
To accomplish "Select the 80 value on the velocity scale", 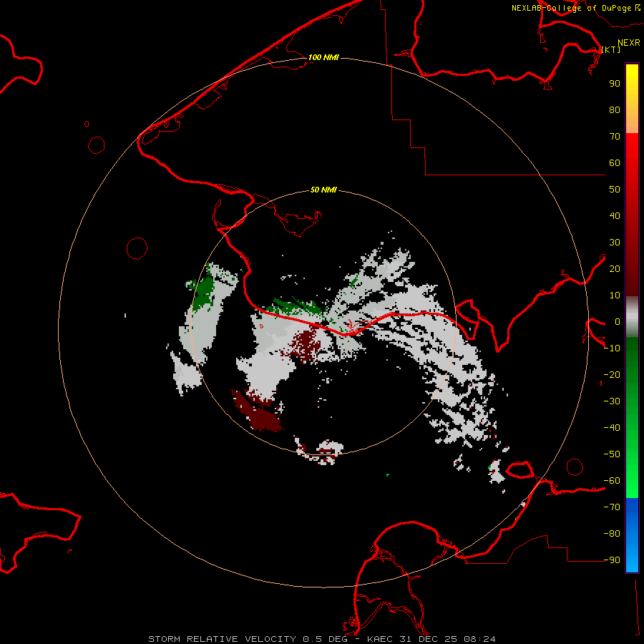I will [615, 110].
